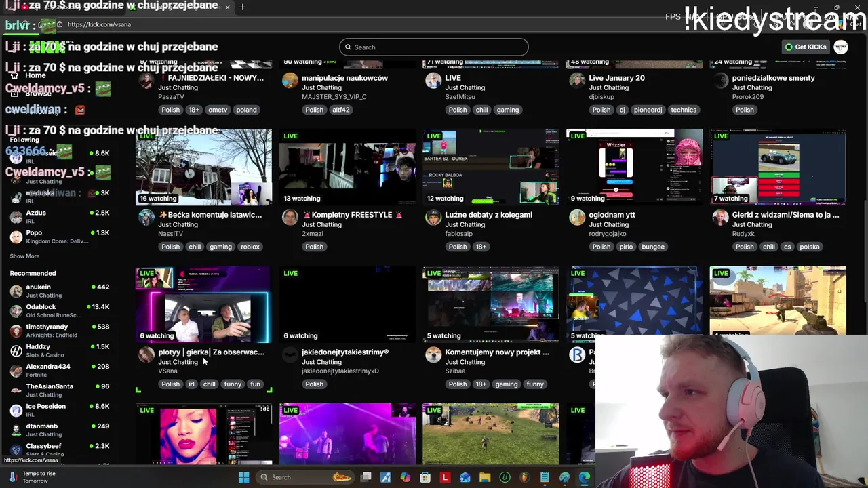Focus the Kick search field
The height and width of the screenshot is (488, 868).
434,47
